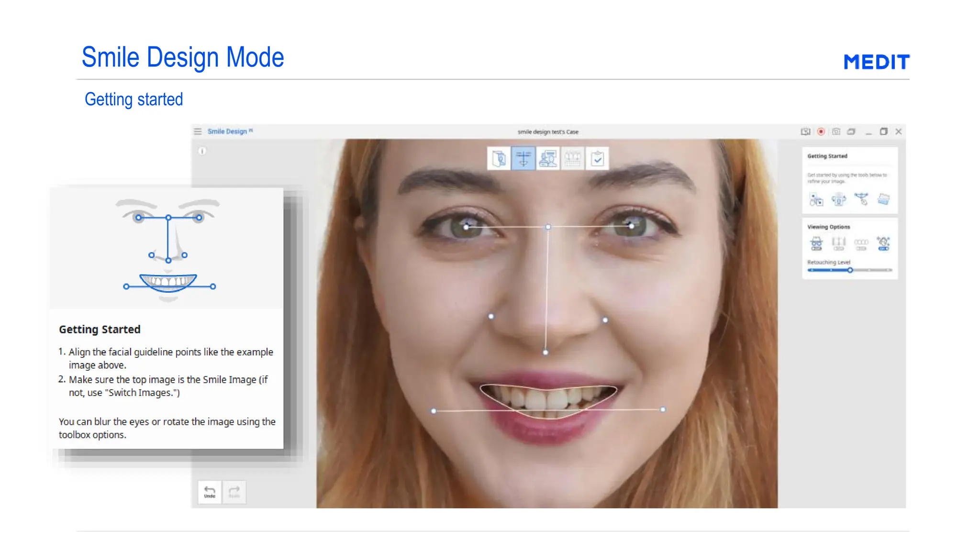Image resolution: width=980 pixels, height=551 pixels.
Task: Select the first workflow step (image import)
Action: click(x=499, y=158)
